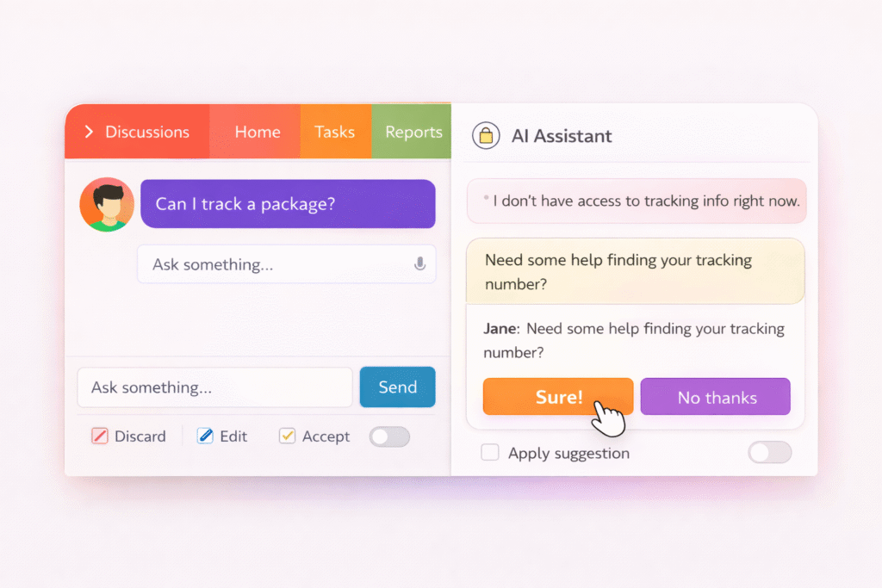Screen dimensions: 882x588
Task: Select the Reports tab
Action: tap(413, 132)
